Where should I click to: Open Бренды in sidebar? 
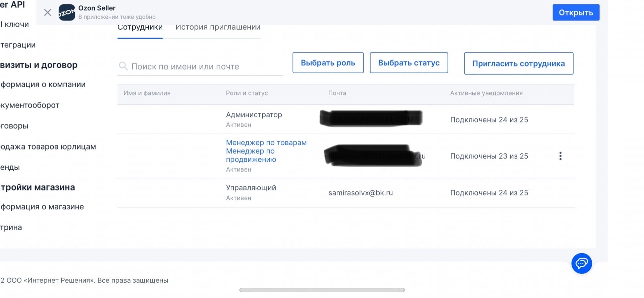(x=10, y=167)
